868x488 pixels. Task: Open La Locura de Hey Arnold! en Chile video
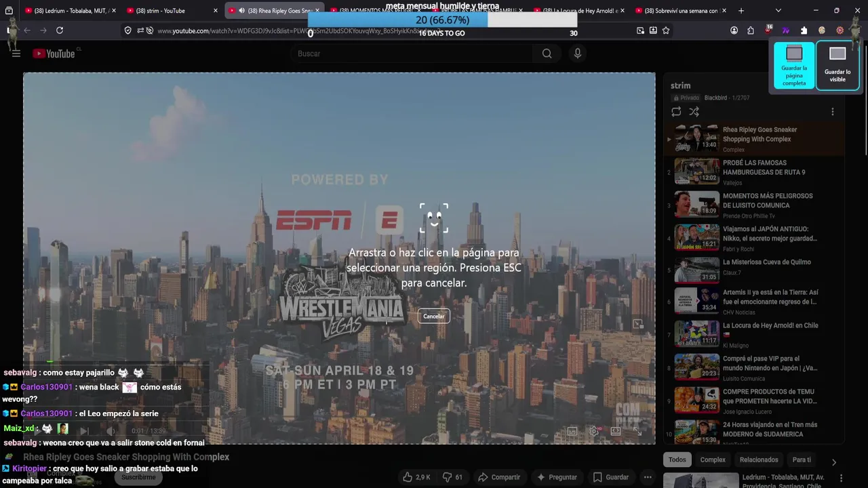click(754, 335)
